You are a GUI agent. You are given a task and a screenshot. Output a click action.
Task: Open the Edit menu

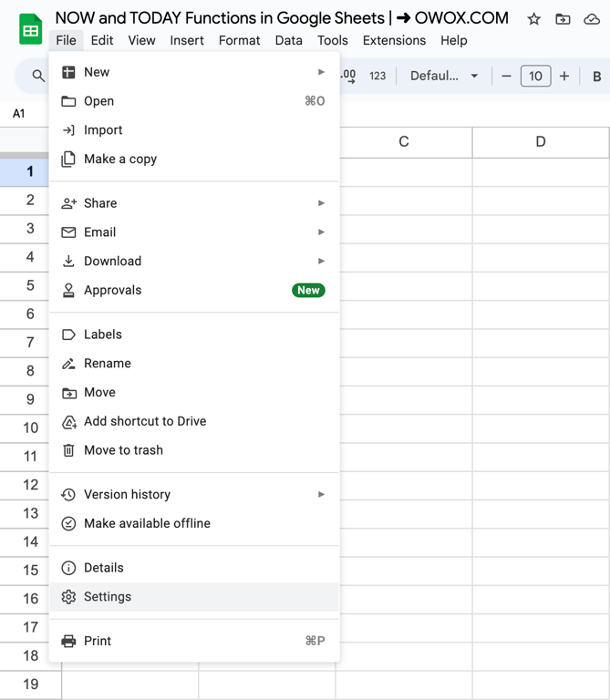102,40
